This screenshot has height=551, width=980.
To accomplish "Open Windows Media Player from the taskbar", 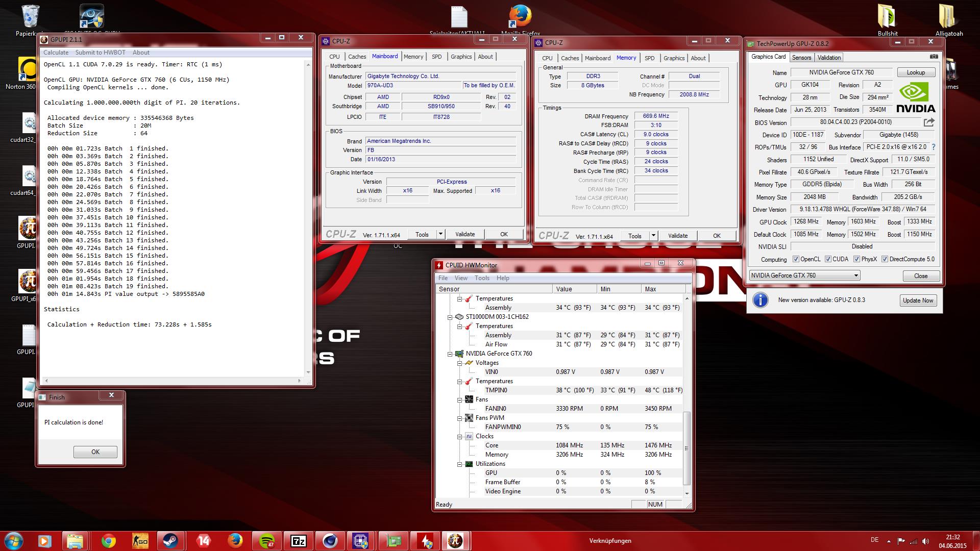I will 44,541.
